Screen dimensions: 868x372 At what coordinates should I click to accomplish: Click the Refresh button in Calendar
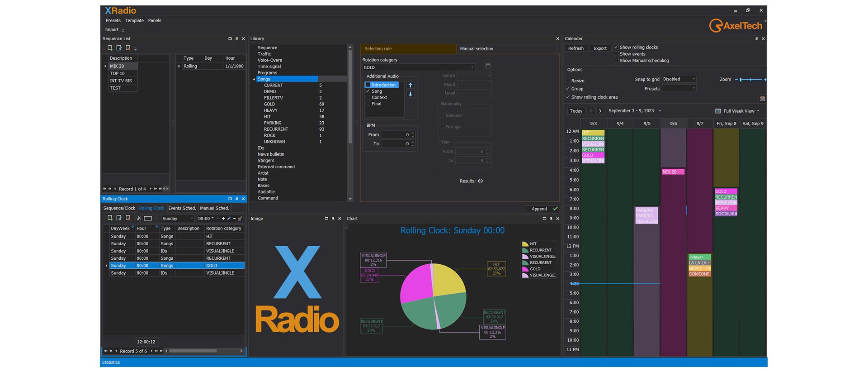(x=576, y=48)
